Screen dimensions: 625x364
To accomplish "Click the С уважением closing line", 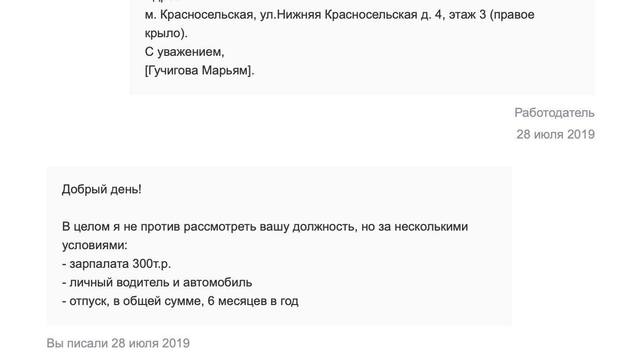I will [x=185, y=52].
